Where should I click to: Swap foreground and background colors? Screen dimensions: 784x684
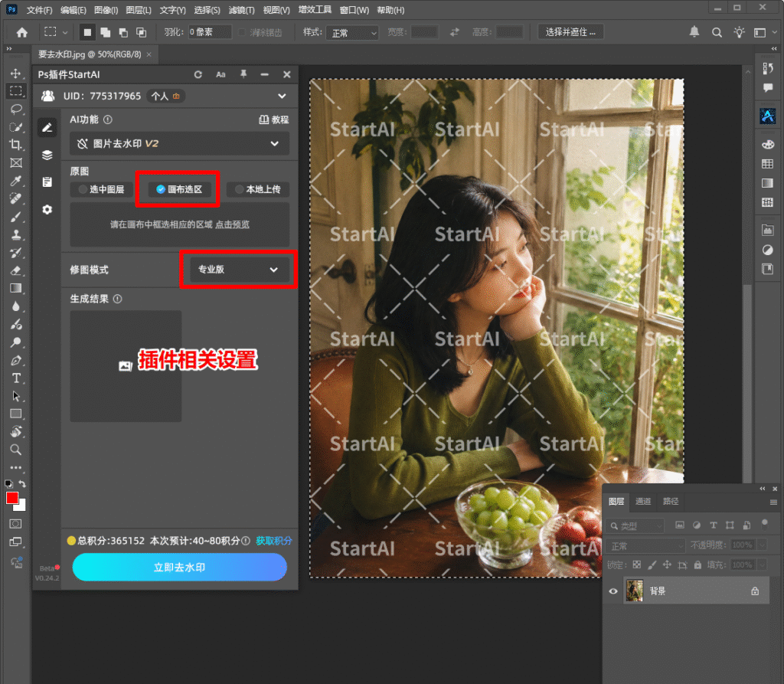(x=22, y=484)
